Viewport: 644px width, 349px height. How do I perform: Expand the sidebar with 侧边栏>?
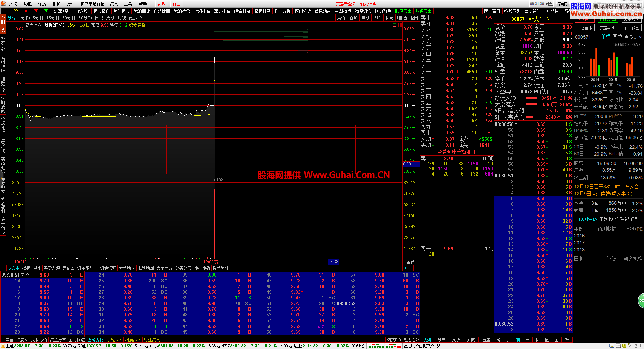pos(411,340)
